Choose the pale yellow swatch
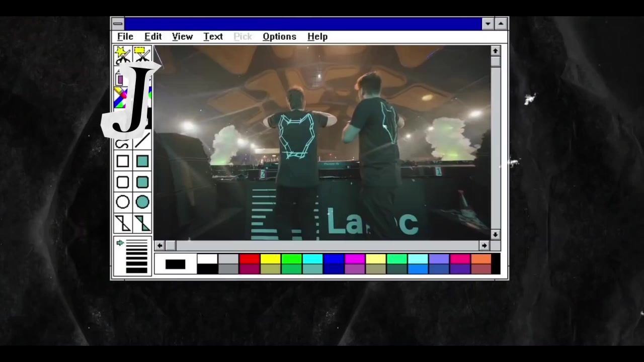Viewport: 644px width, 362px height. pos(376,259)
